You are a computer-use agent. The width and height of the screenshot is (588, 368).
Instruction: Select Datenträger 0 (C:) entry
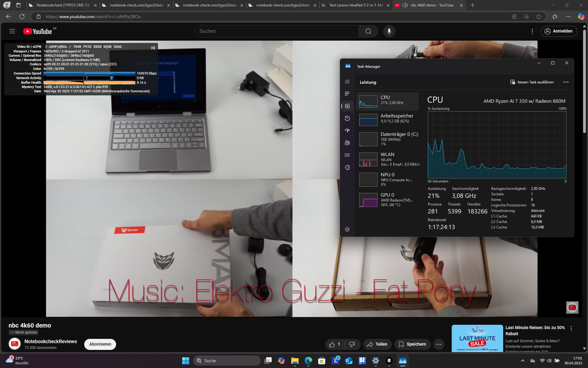tap(387, 139)
